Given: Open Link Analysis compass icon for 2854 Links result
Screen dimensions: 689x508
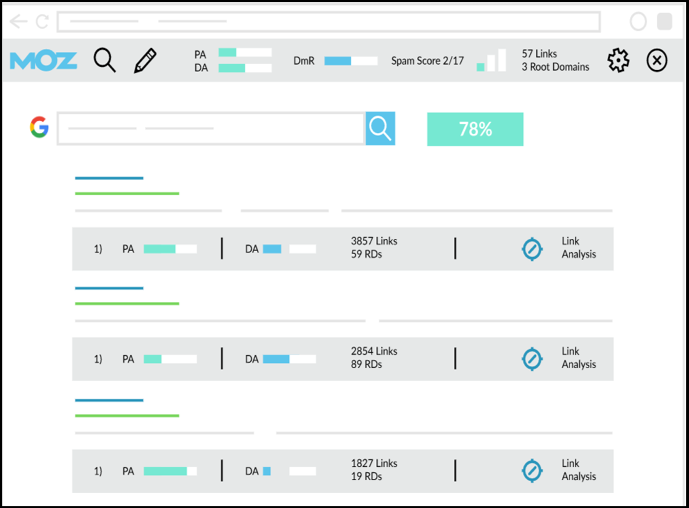Looking at the screenshot, I should [x=532, y=359].
